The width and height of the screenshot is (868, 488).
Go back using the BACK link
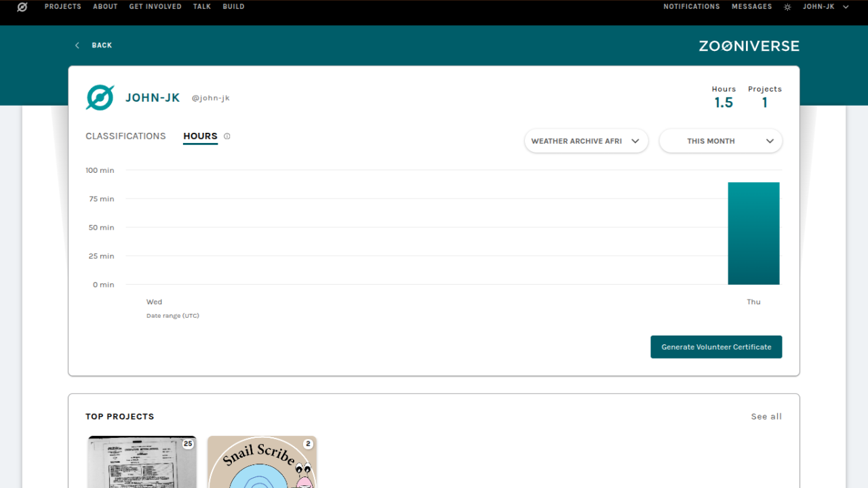tap(102, 45)
